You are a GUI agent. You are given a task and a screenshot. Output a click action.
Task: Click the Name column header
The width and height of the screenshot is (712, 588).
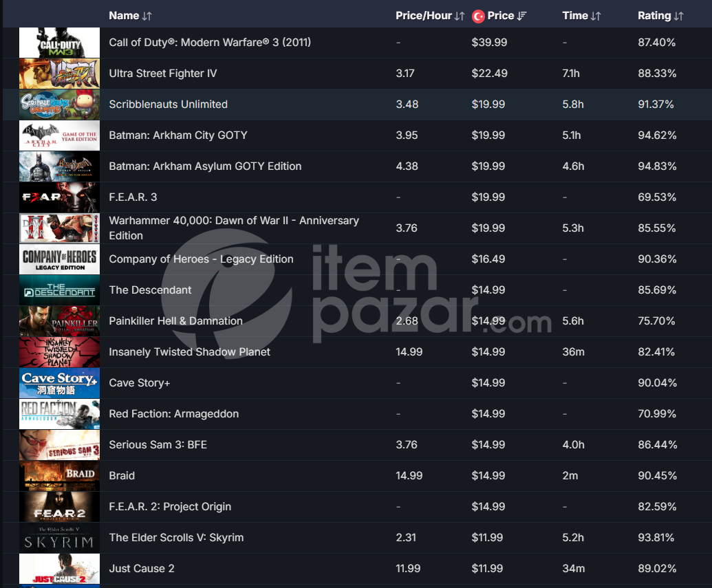coord(124,16)
